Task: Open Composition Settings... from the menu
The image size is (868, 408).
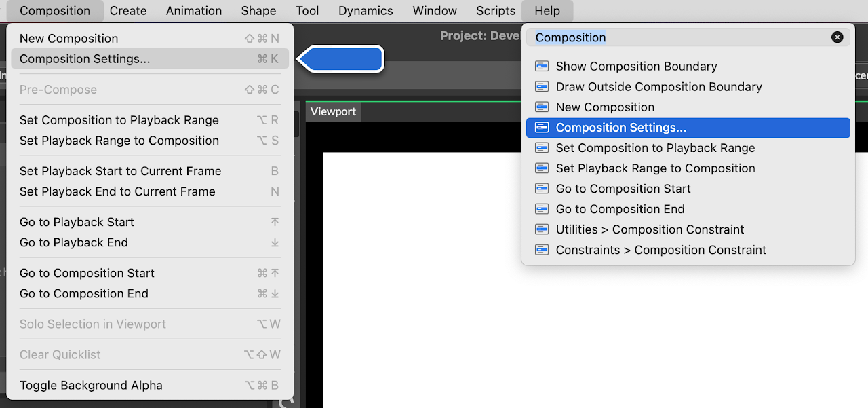Action: click(85, 59)
